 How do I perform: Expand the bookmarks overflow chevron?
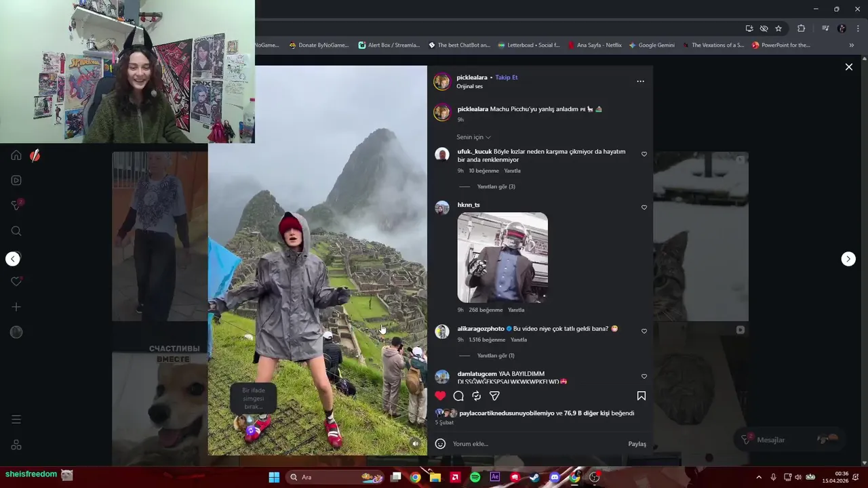pyautogui.click(x=851, y=45)
